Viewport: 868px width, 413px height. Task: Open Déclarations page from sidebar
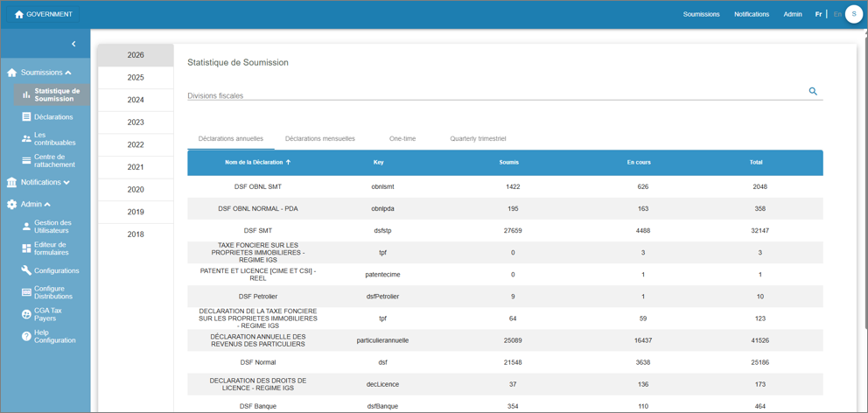click(53, 117)
